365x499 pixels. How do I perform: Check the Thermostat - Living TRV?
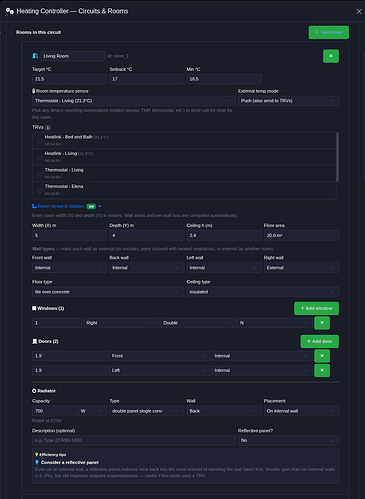(x=40, y=174)
